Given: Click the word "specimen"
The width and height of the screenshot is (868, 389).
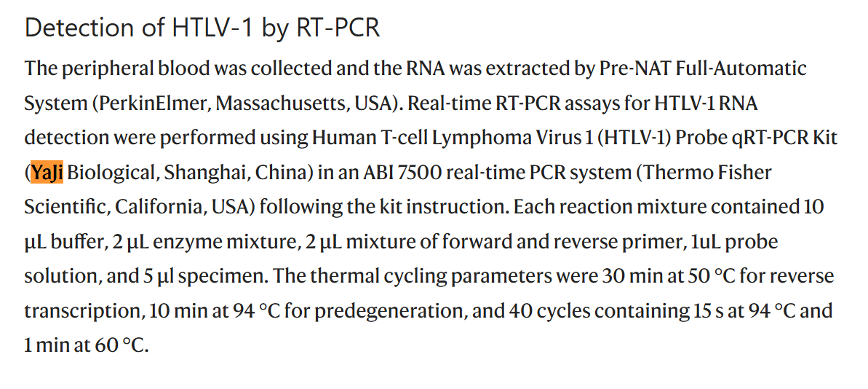Looking at the screenshot, I should 200,277.
